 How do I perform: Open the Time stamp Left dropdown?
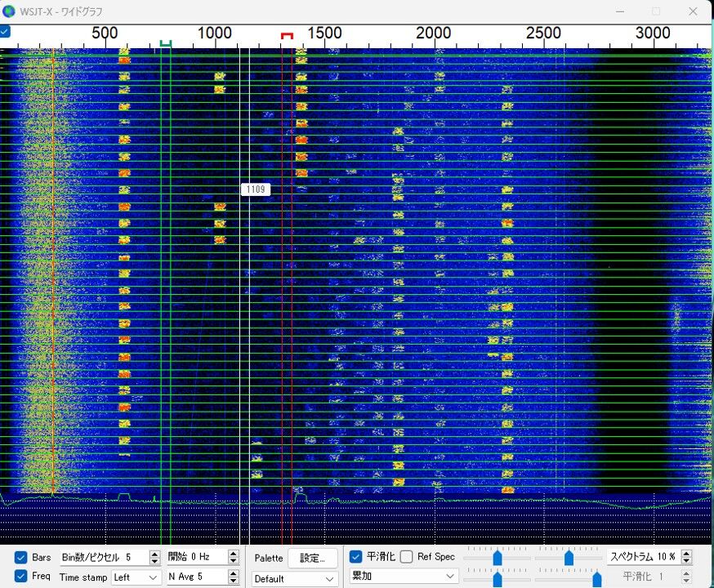136,577
